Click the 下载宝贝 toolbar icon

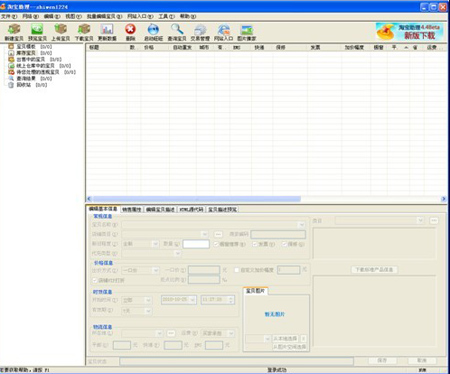click(x=84, y=33)
